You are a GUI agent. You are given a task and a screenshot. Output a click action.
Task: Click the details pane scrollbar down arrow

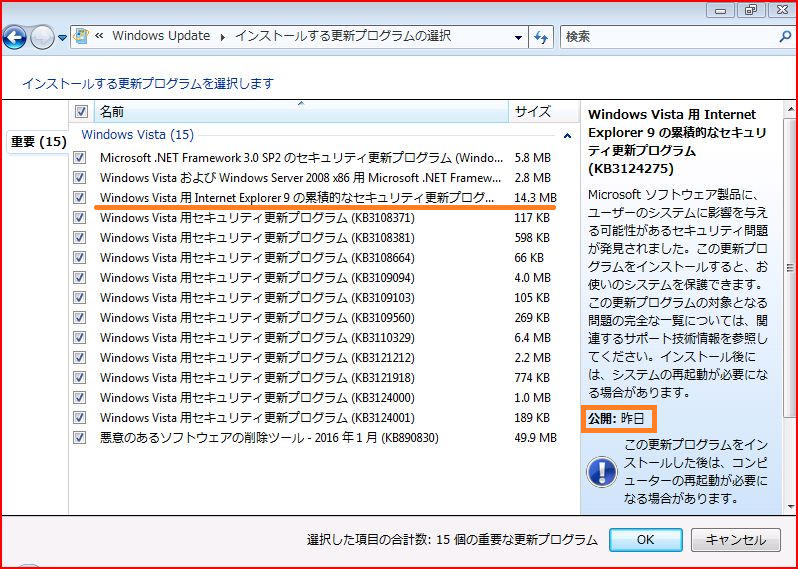pos(790,506)
